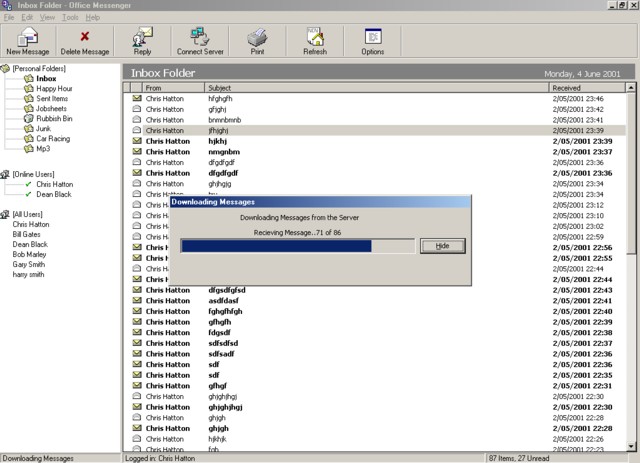Click the Reply toolbar icon
This screenshot has height=463, width=640.
143,37
